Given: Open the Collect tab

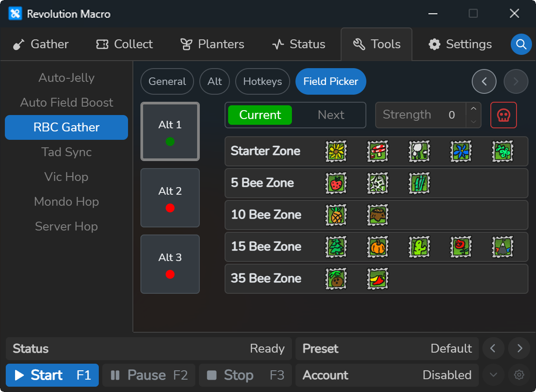Looking at the screenshot, I should [x=124, y=44].
